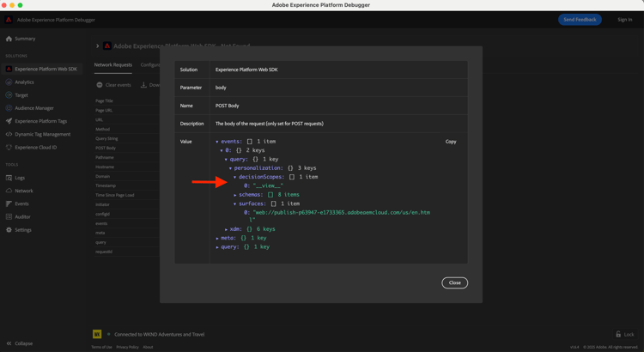
Task: Close the POST Body dialog
Action: 454,282
